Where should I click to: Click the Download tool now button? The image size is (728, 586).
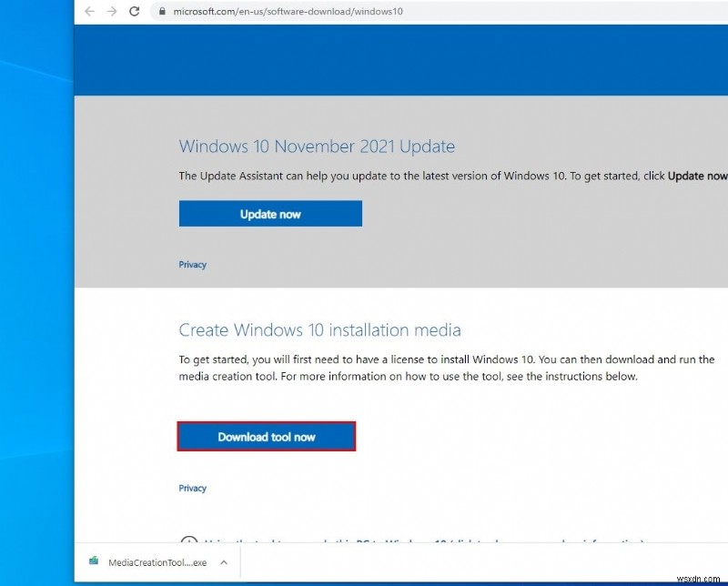266,436
